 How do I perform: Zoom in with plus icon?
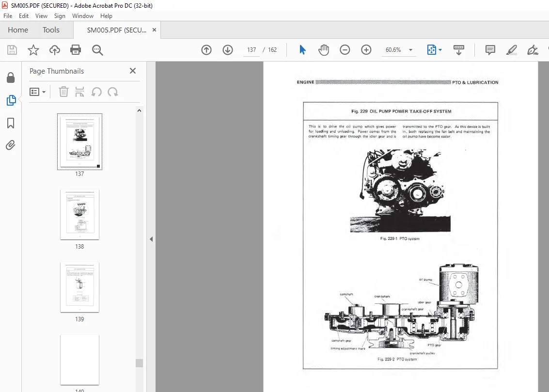tap(366, 50)
